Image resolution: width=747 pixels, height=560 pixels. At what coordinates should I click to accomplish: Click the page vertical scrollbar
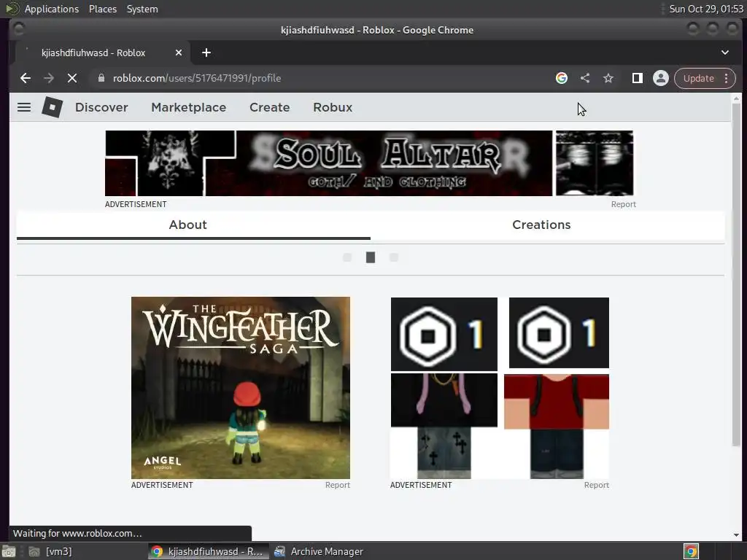click(x=736, y=275)
